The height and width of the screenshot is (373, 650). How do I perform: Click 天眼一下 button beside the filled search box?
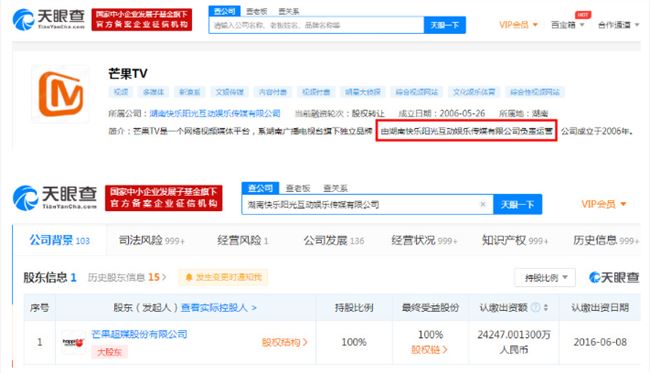click(517, 204)
